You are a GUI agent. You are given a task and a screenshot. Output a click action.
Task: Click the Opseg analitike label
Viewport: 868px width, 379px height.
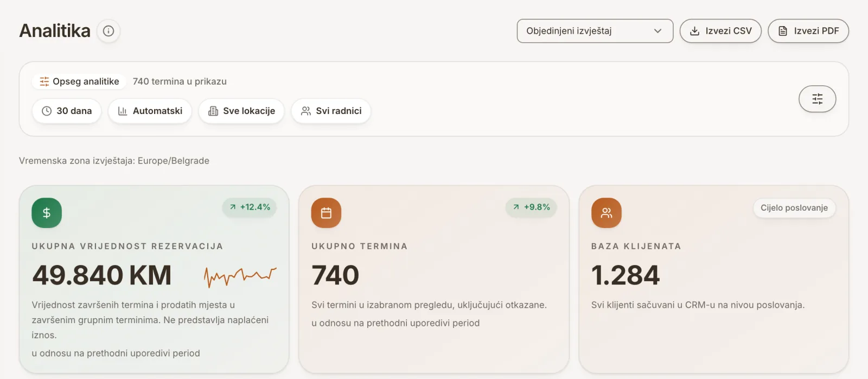pyautogui.click(x=79, y=81)
